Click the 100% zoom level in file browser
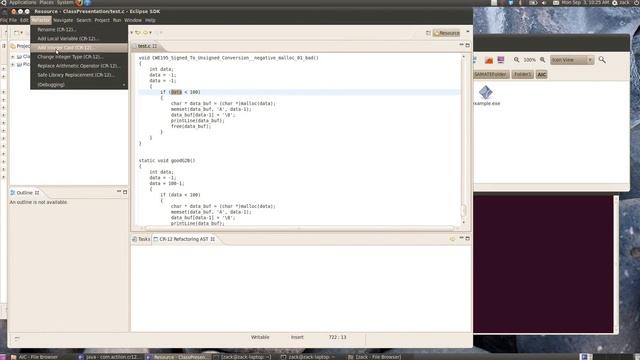This screenshot has width=640, height=360. pos(529,60)
